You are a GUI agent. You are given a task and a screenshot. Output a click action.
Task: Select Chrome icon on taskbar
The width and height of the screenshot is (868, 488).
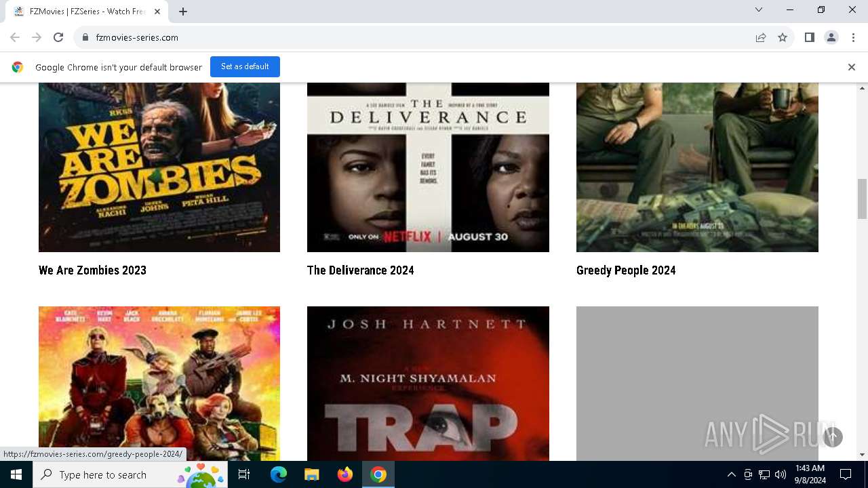(x=378, y=474)
